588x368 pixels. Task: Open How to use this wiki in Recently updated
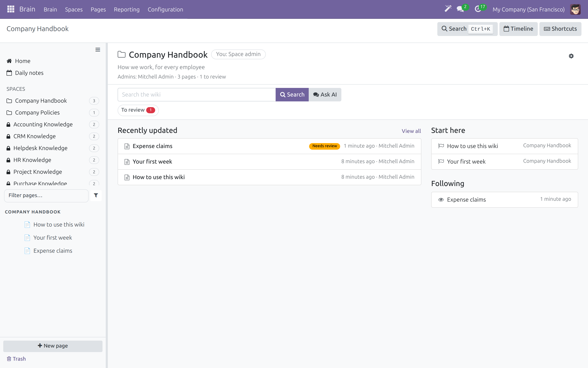point(269,177)
